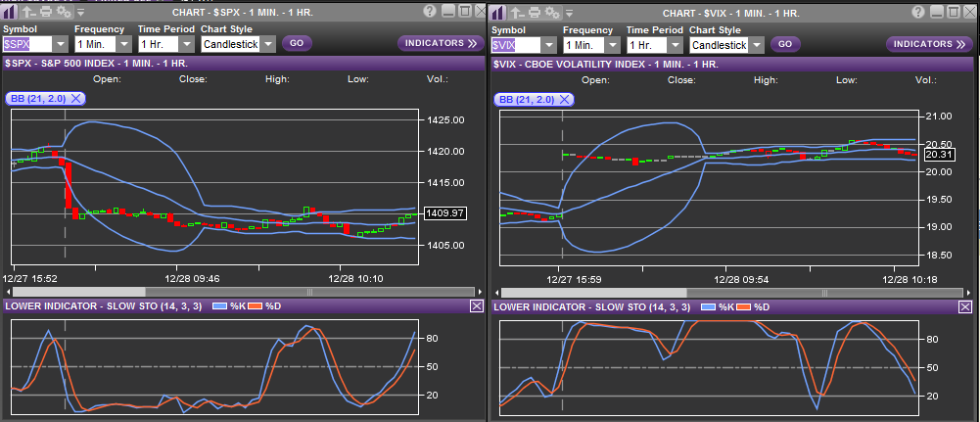
Task: Open the Frequency dropdown in SPX chart
Action: tap(123, 45)
